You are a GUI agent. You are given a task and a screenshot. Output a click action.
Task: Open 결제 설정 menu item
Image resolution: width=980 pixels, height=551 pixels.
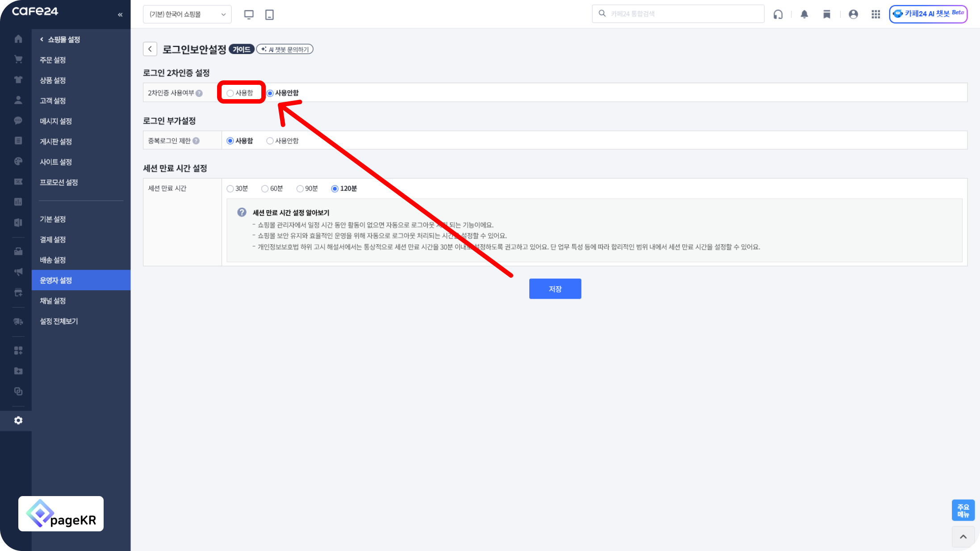[x=53, y=240]
